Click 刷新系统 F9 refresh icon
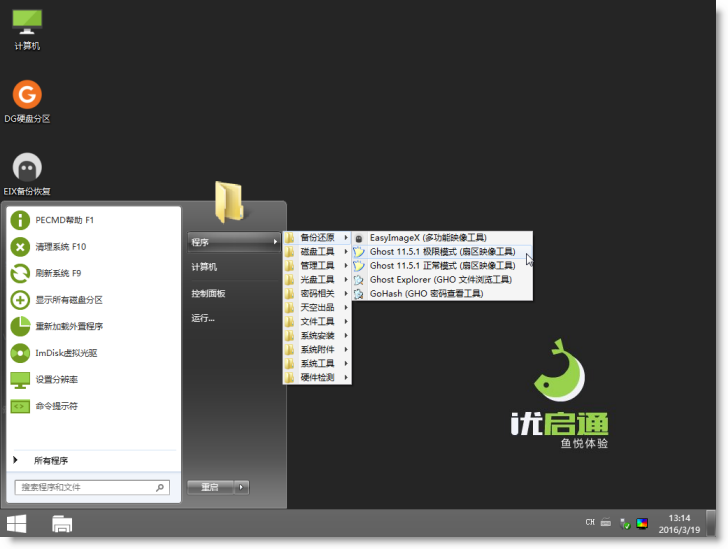 coord(20,273)
